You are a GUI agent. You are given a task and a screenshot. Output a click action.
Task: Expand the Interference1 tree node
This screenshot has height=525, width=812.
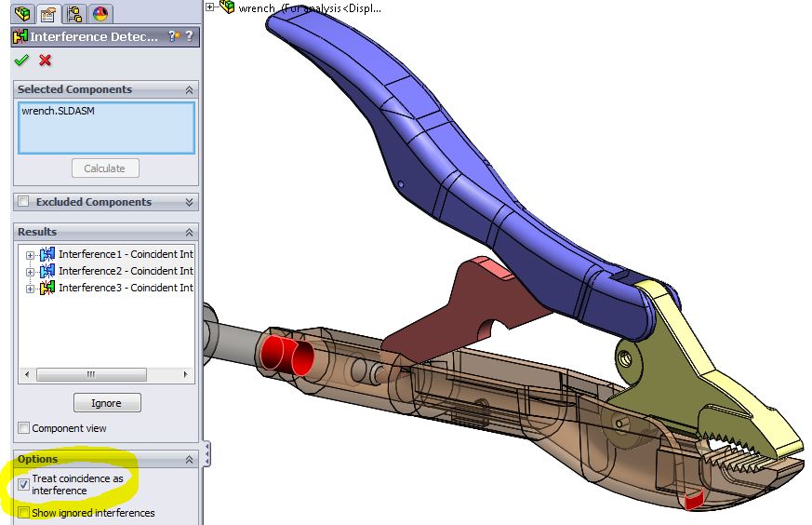pyautogui.click(x=30, y=255)
